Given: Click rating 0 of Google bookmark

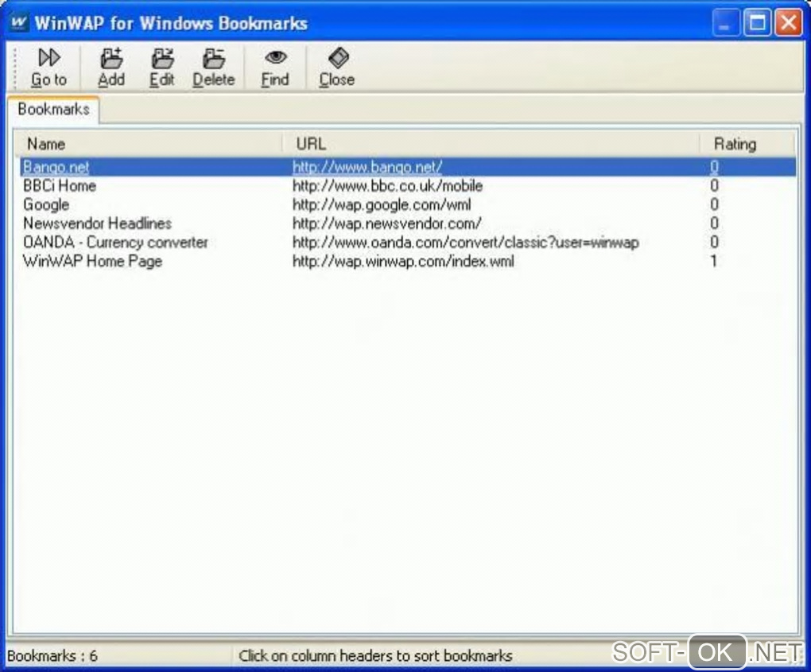Looking at the screenshot, I should tap(714, 204).
